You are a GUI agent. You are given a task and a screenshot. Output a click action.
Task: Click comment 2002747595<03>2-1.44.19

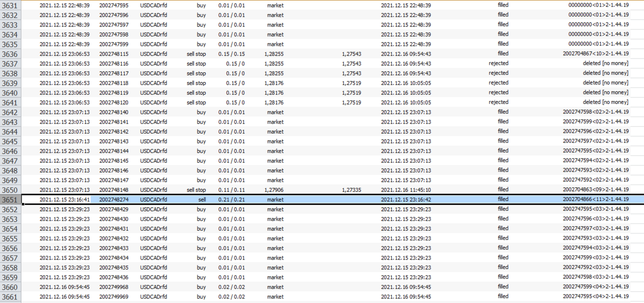[x=596, y=209]
